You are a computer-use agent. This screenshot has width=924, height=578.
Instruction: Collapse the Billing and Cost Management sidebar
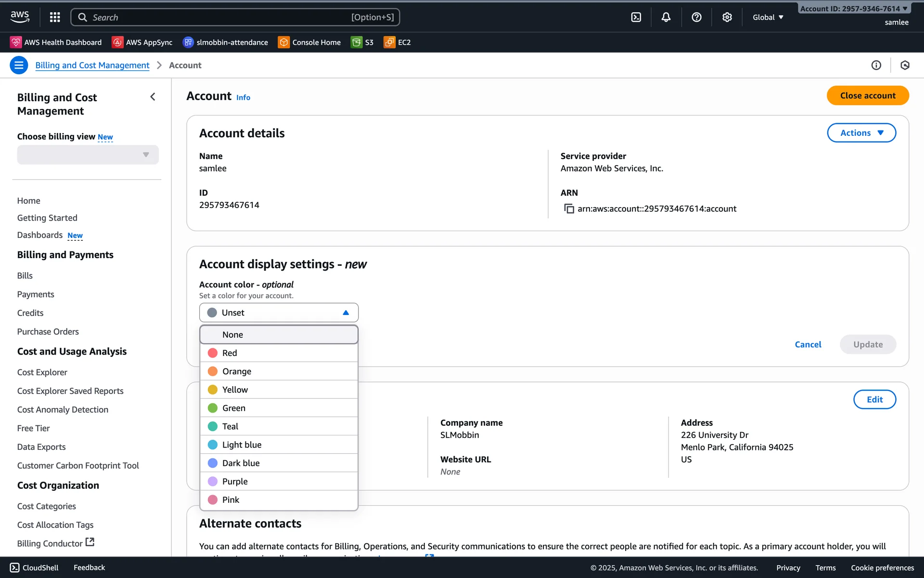[x=153, y=97]
